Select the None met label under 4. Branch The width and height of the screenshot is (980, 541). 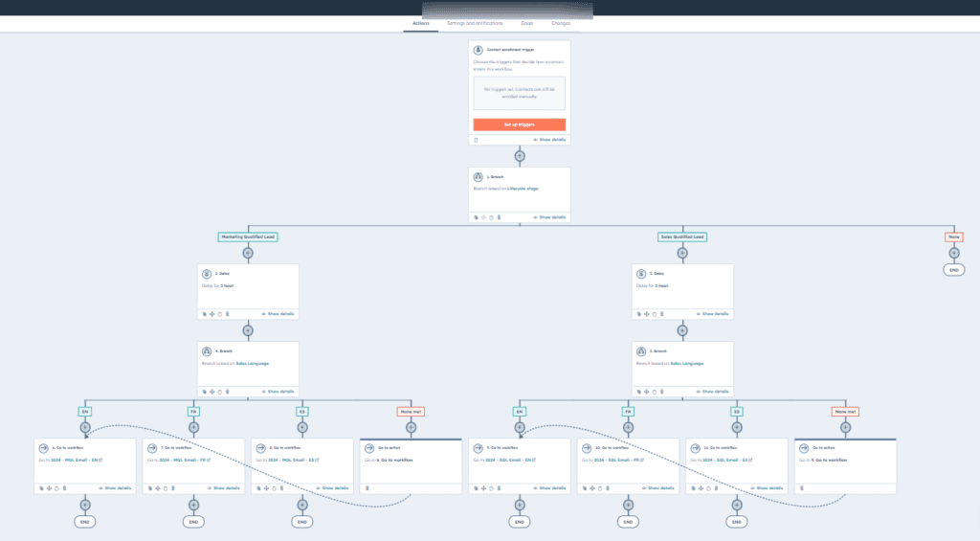click(411, 412)
